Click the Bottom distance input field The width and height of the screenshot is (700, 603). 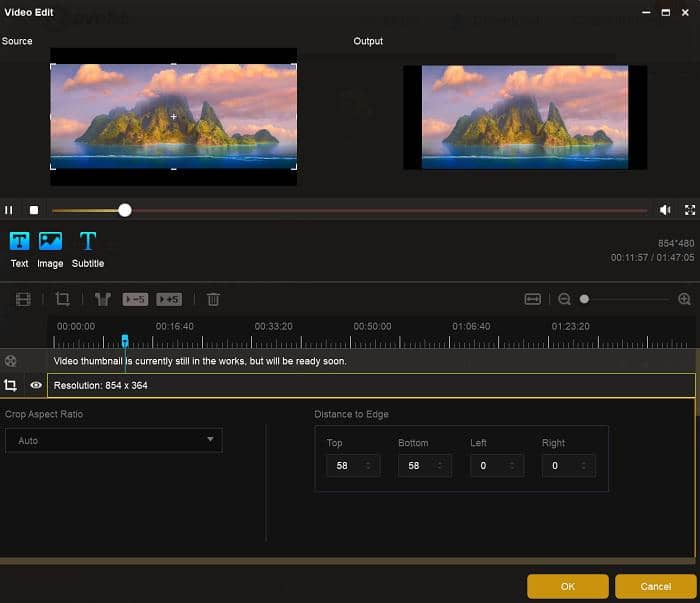pyautogui.click(x=425, y=466)
